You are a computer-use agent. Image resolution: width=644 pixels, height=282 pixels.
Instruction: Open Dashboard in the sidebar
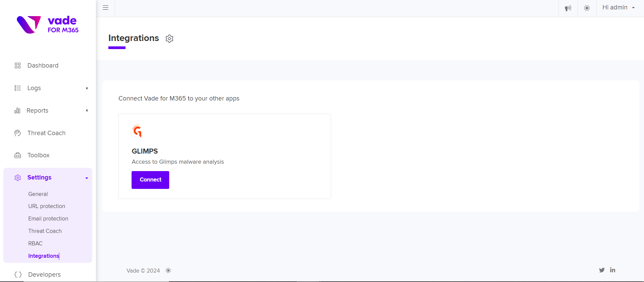pyautogui.click(x=43, y=66)
